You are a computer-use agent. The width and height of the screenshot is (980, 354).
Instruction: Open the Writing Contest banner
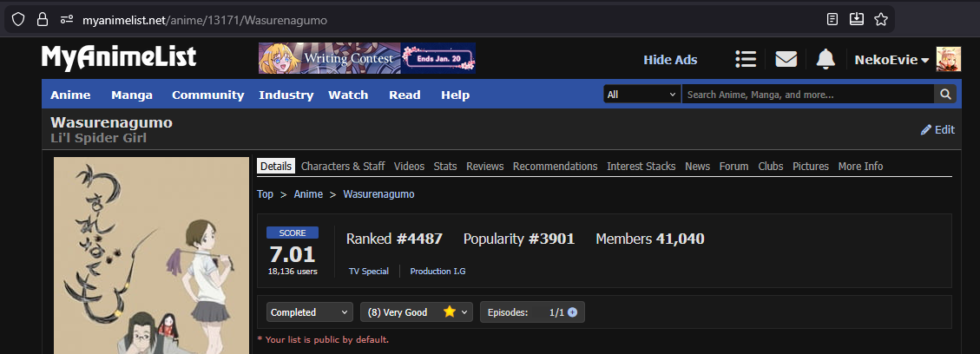[367, 58]
